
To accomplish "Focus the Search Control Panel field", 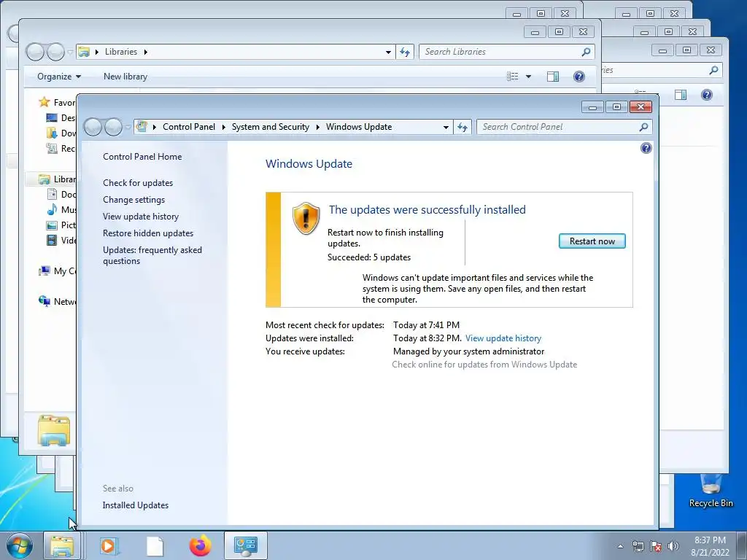I will pos(557,127).
